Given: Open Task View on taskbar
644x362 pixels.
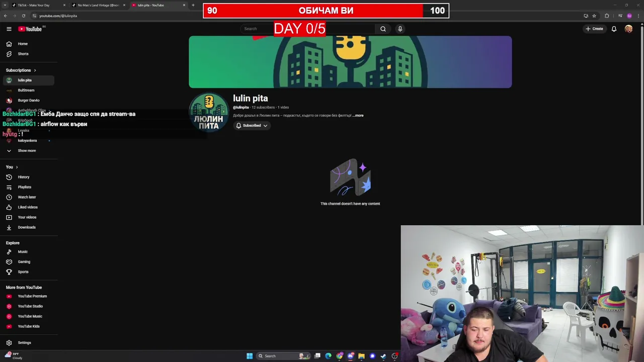Looking at the screenshot, I should (317, 356).
